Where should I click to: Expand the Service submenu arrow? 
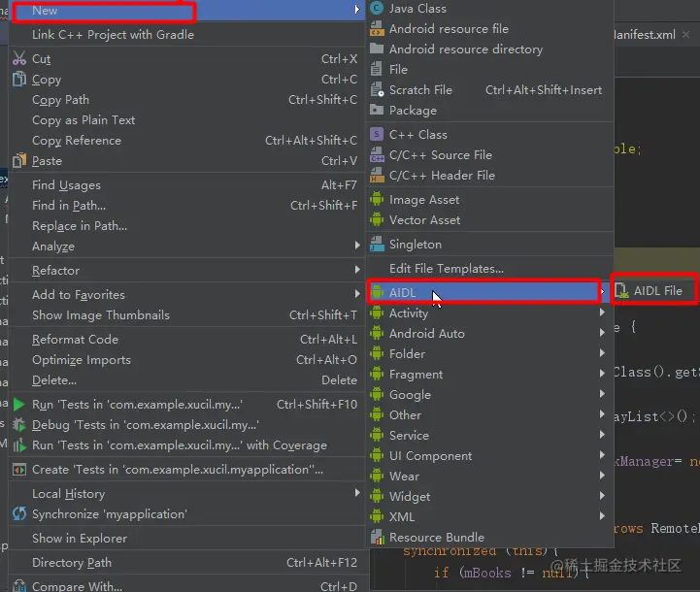tap(602, 435)
